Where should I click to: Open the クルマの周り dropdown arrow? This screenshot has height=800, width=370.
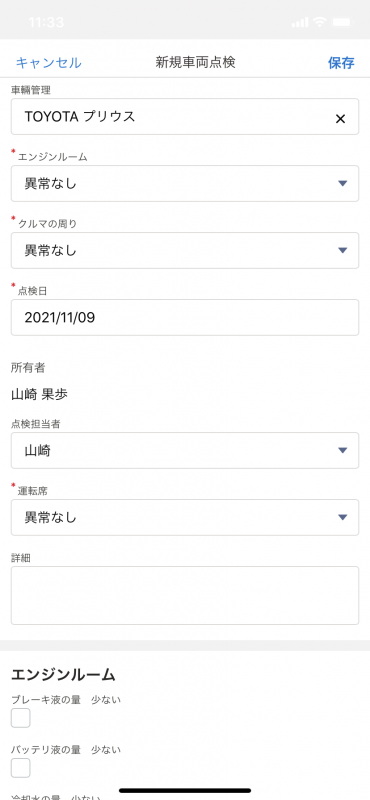(342, 250)
